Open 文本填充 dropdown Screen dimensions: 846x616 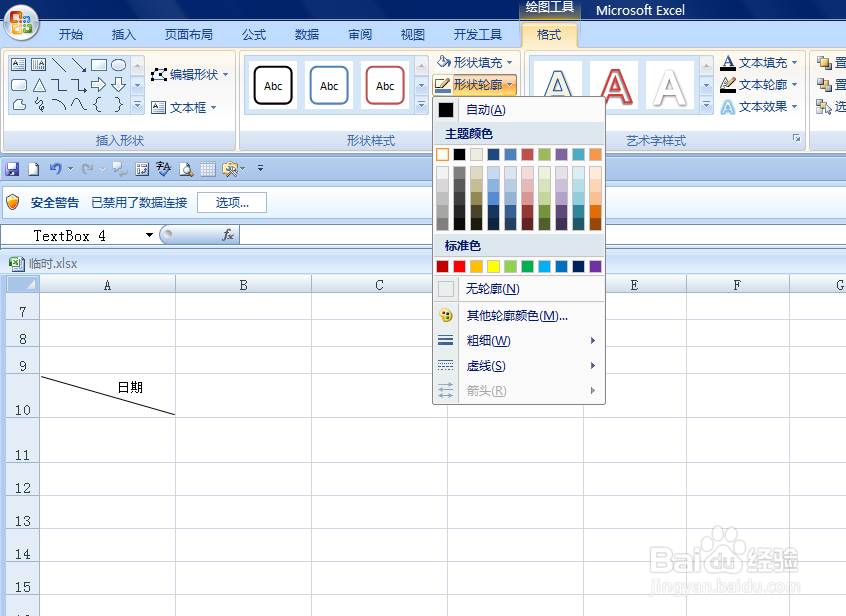coord(759,63)
